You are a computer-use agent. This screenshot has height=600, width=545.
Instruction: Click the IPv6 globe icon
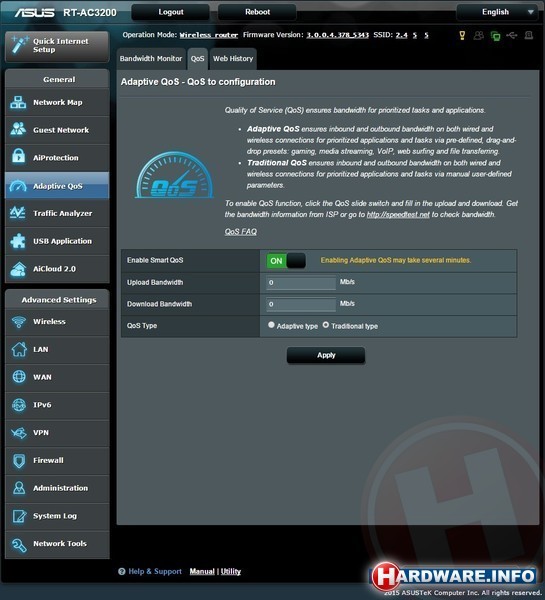19,405
